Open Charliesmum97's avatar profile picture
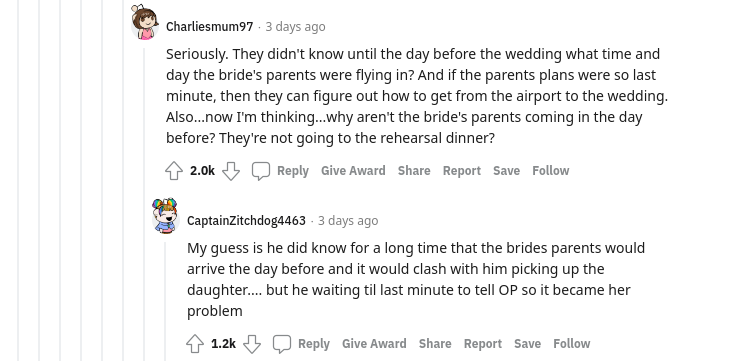Viewport: 732px width, 361px height. (x=144, y=22)
